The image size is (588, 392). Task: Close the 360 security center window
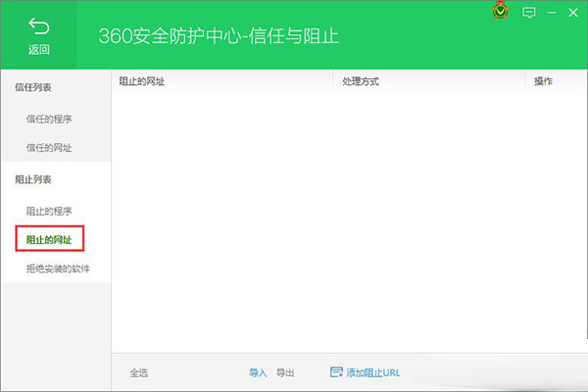(573, 13)
